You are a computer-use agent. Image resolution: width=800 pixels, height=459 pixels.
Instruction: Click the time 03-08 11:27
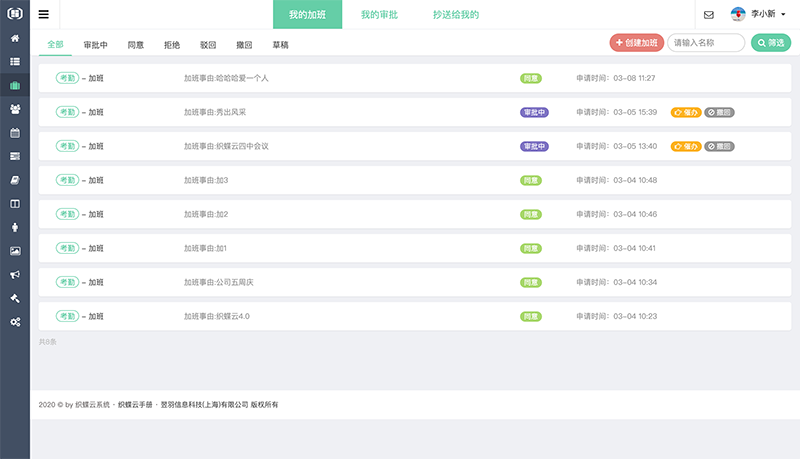pyautogui.click(x=634, y=78)
